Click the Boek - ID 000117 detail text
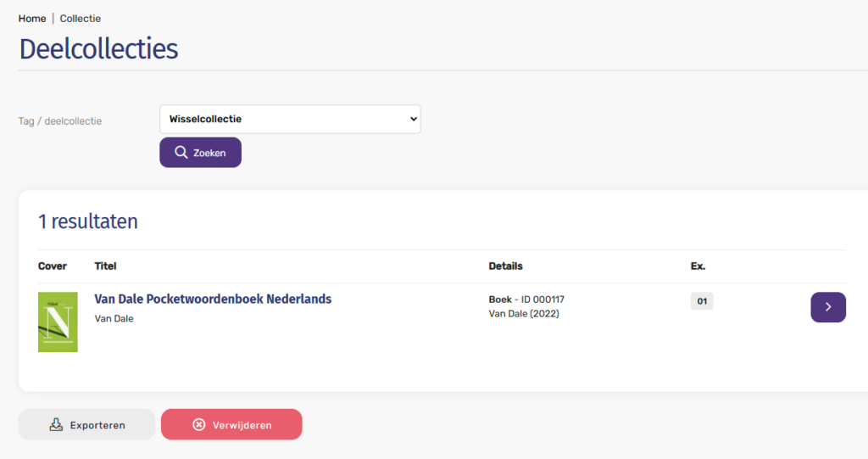The width and height of the screenshot is (868, 459). [x=526, y=299]
